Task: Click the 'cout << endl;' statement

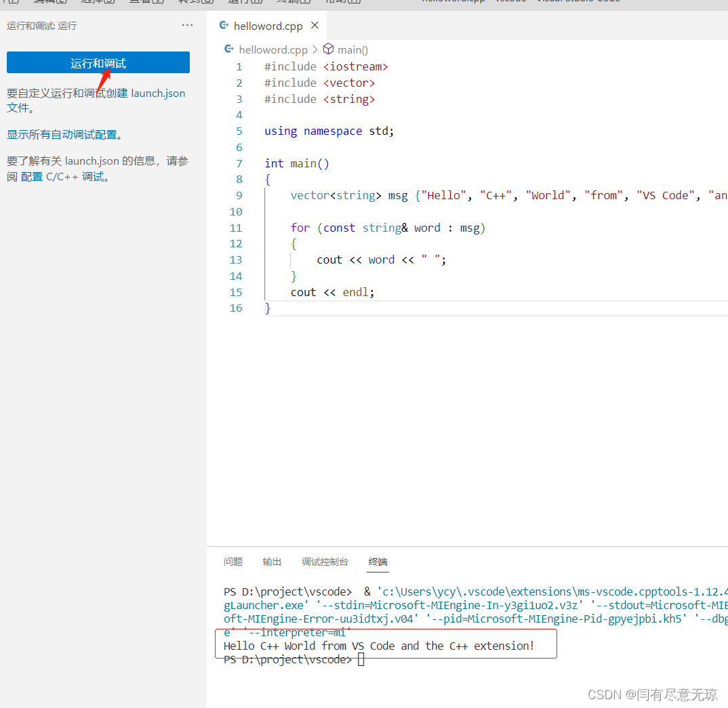Action: [x=332, y=293]
